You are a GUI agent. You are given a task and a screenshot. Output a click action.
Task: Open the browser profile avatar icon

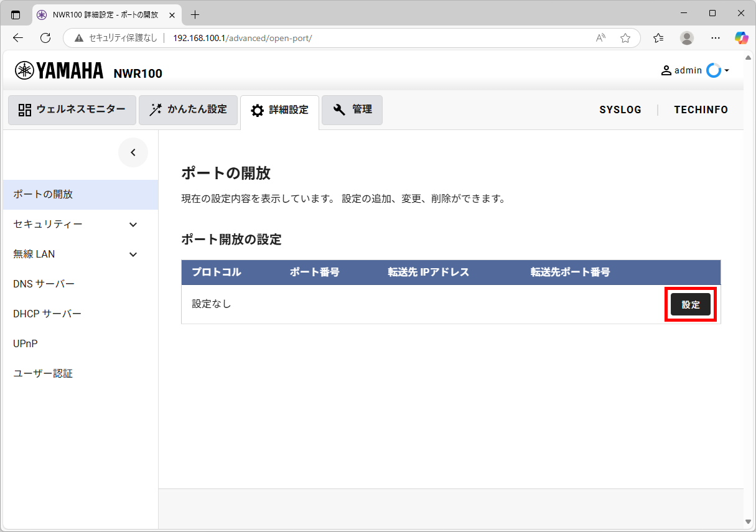pyautogui.click(x=687, y=38)
